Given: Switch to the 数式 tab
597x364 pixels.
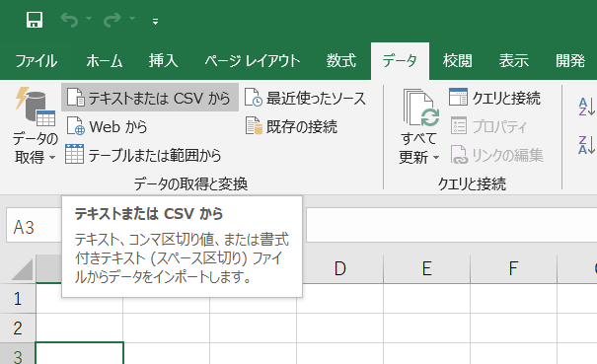Looking at the screenshot, I should coord(341,61).
